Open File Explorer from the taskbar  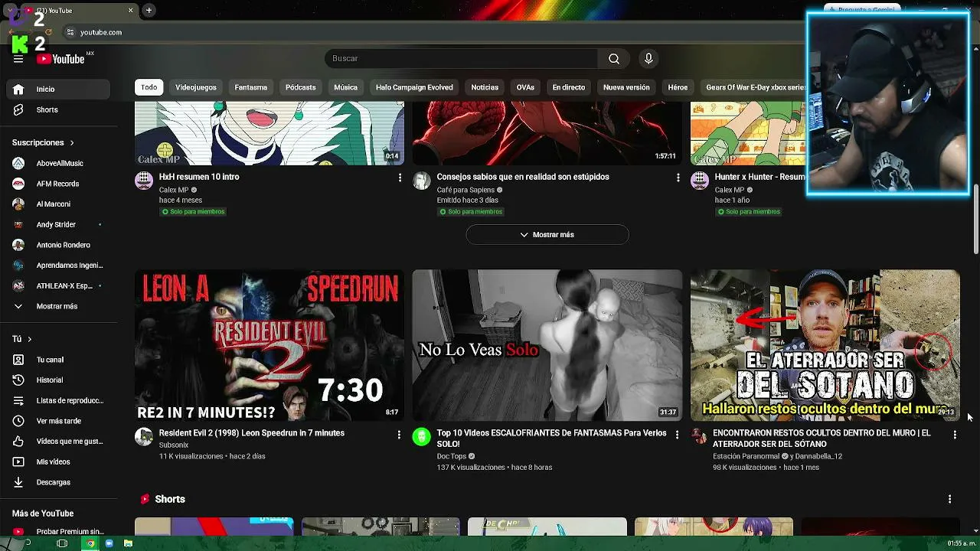[x=128, y=543]
